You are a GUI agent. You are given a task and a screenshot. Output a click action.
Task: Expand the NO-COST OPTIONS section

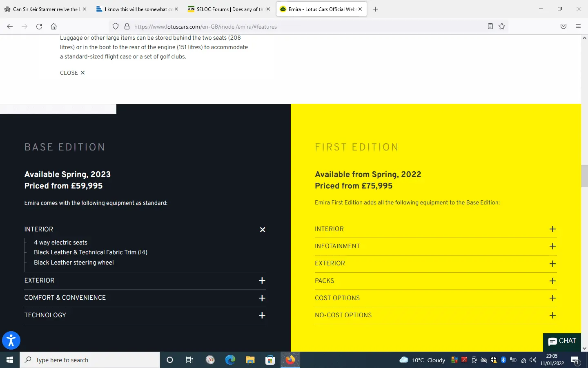[552, 315]
